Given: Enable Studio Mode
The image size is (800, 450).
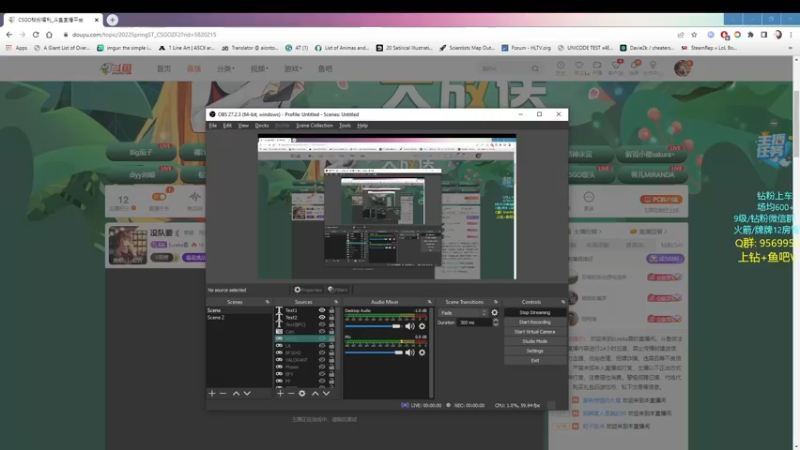Looking at the screenshot, I should click(535, 341).
